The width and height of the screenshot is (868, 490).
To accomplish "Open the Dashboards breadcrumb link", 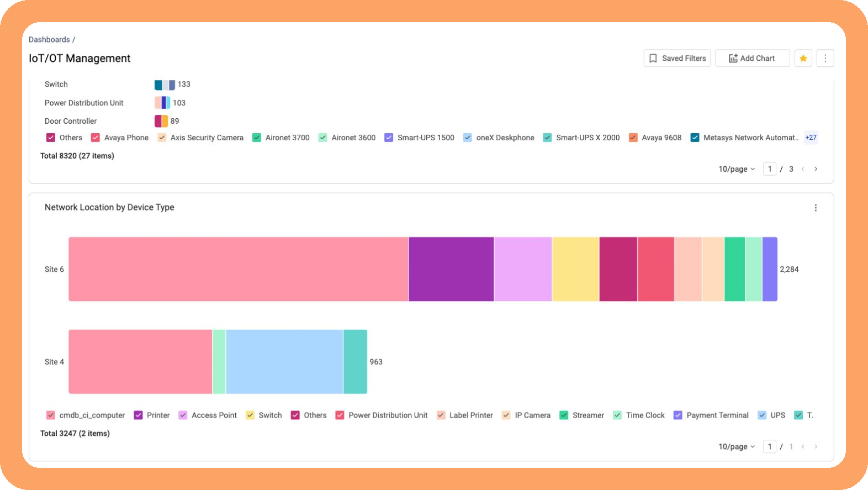I will (49, 40).
